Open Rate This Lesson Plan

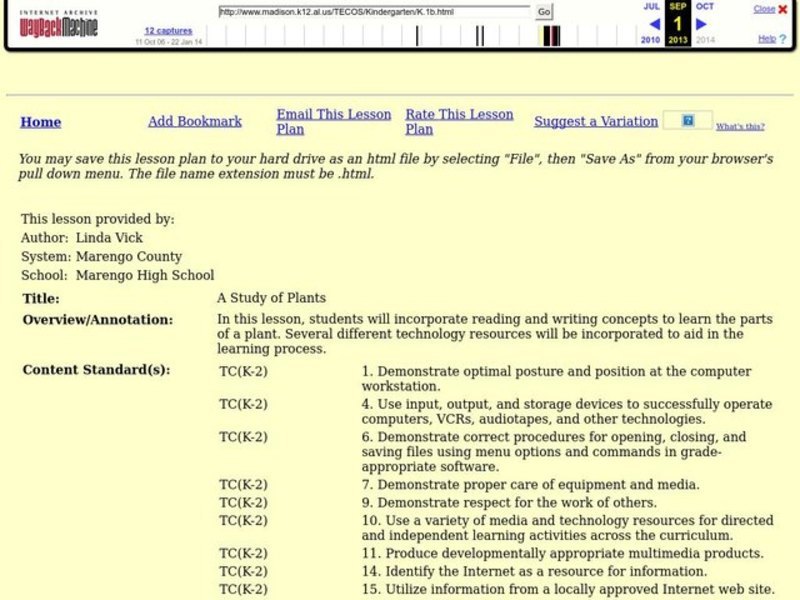(458, 120)
